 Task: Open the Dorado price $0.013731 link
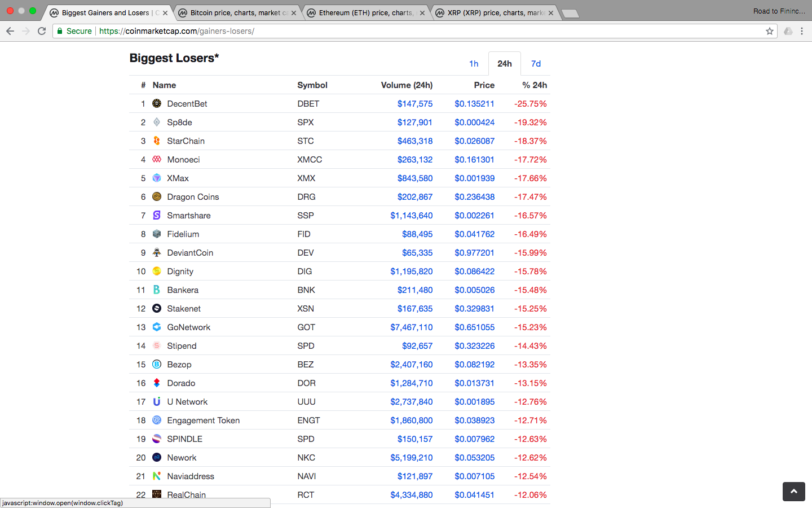pos(475,383)
